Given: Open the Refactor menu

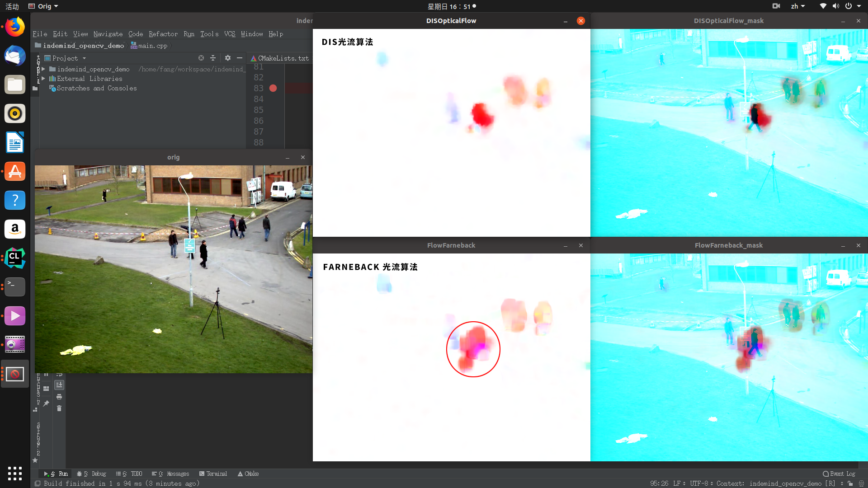Looking at the screenshot, I should point(163,34).
